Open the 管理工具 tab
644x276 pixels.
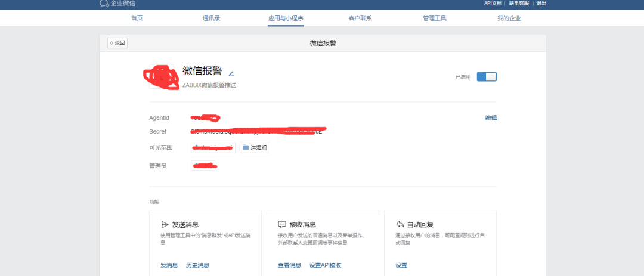pyautogui.click(x=435, y=18)
